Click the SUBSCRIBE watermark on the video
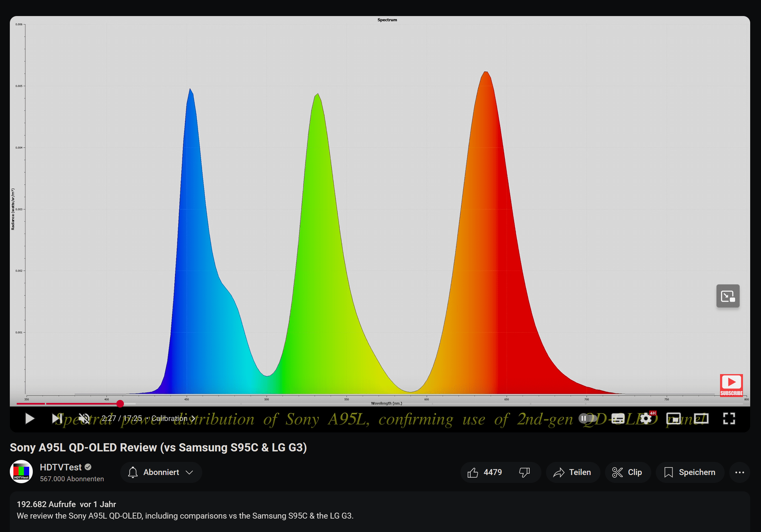This screenshot has width=761, height=532. [731, 385]
